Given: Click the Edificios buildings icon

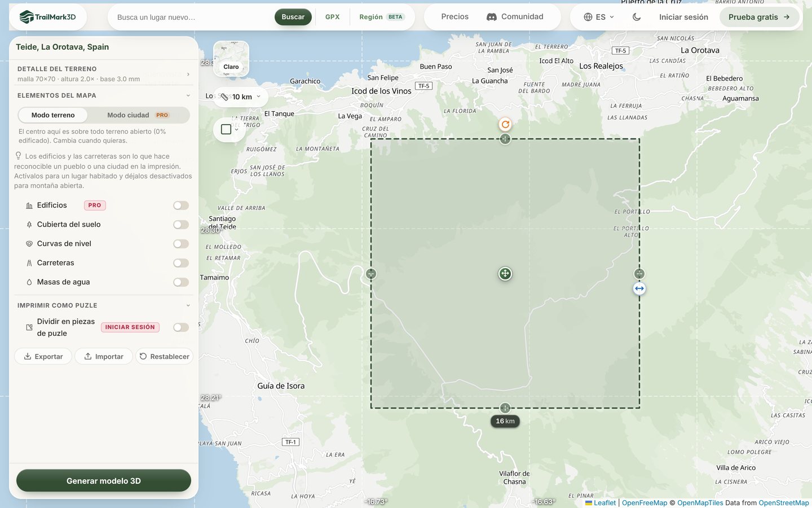Looking at the screenshot, I should pos(29,206).
